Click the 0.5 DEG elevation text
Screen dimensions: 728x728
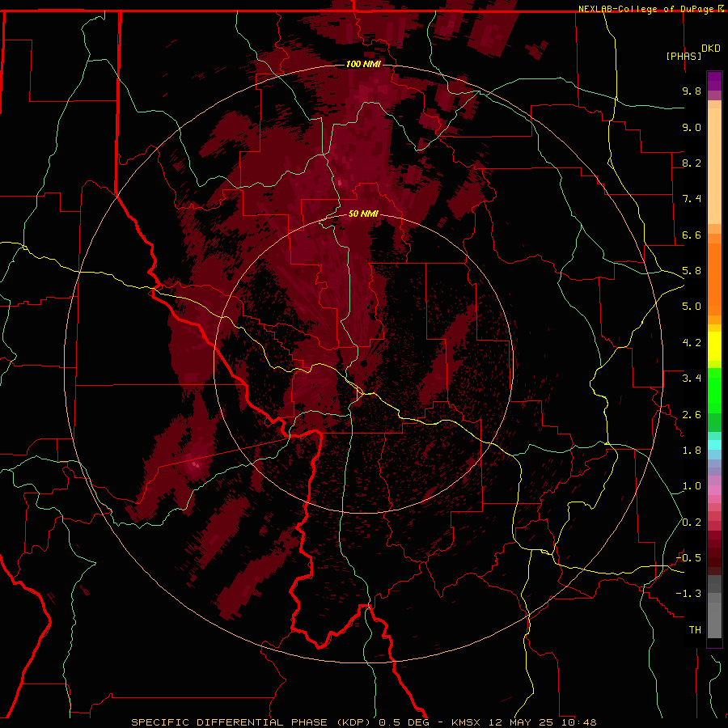[402, 722]
